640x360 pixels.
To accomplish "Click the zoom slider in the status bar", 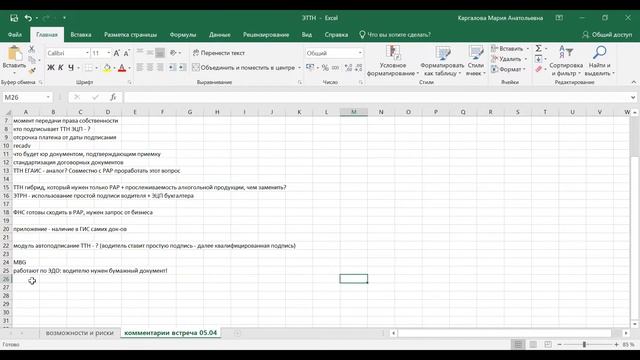I will tap(584, 344).
